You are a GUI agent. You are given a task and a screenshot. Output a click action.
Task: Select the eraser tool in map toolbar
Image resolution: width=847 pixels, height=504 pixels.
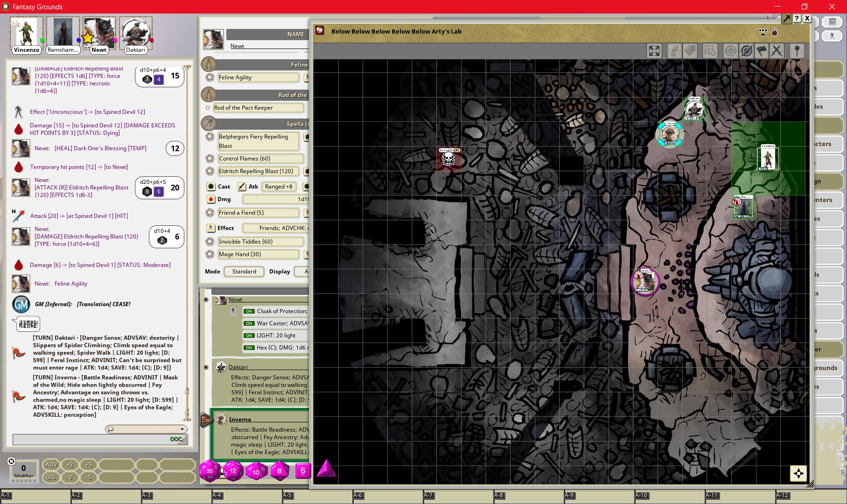tap(690, 51)
